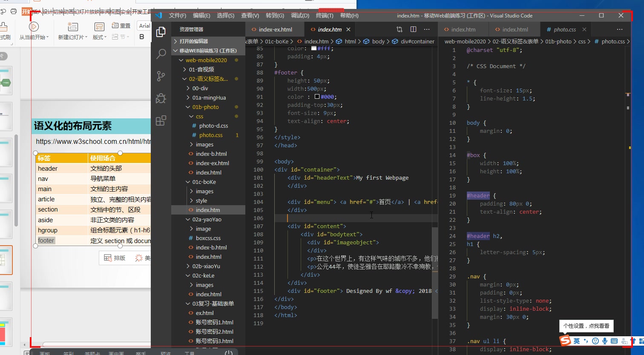Screen dimensions: 644x355
Task: Select the selected slide thumbnail in WPS panel
Action: pyautogui.click(x=6, y=260)
